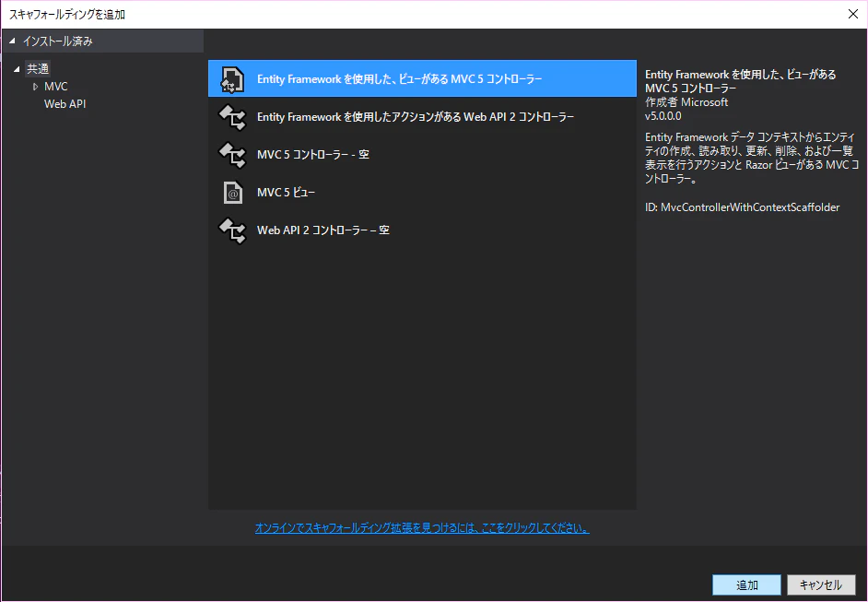Click the MVC 5 ビュー page icon
Screen dimensions: 868x602
(x=232, y=193)
